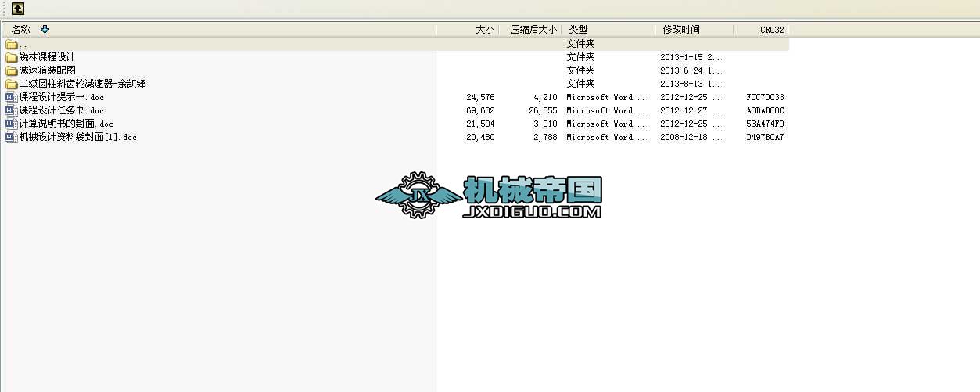980x392 pixels.
Task: Click the 文件夹 type of 锐林课程设计 row
Action: (580, 57)
